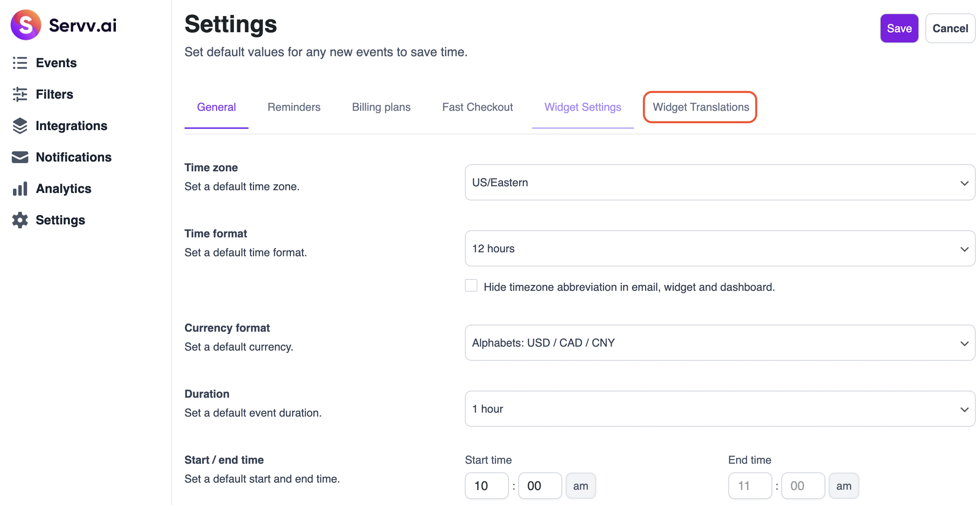Image resolution: width=980 pixels, height=505 pixels.
Task: Open the US/Eastern time zone dropdown
Action: (x=720, y=182)
